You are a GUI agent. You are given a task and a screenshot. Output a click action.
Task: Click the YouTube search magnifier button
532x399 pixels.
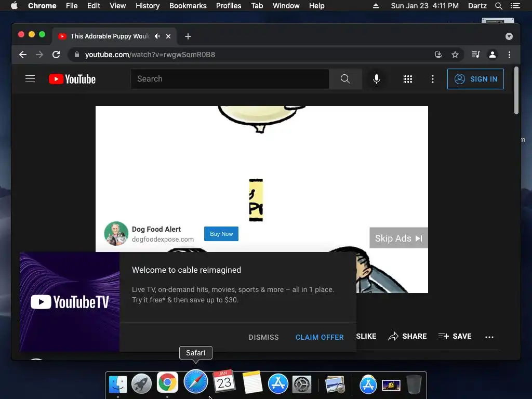345,79
